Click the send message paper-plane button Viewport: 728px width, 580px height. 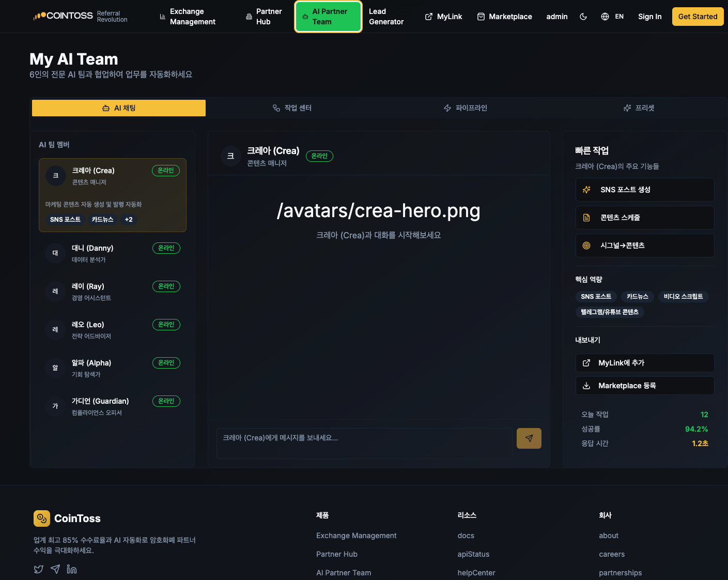(529, 438)
